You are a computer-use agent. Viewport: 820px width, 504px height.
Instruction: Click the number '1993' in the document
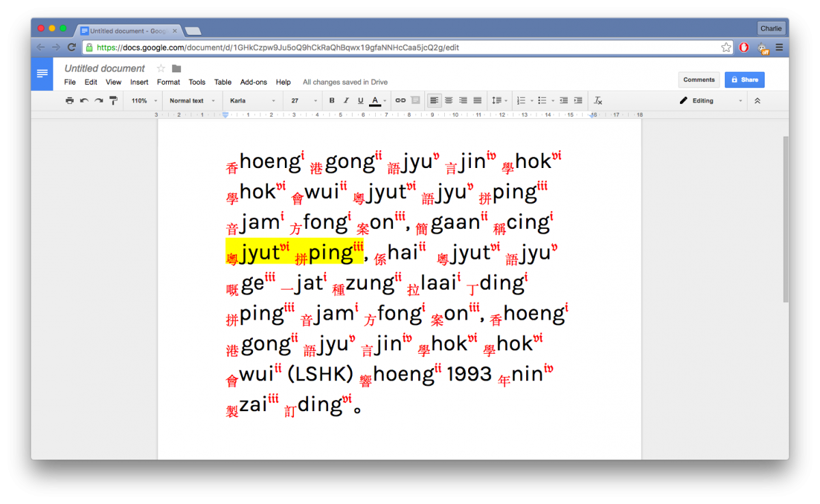tap(469, 373)
